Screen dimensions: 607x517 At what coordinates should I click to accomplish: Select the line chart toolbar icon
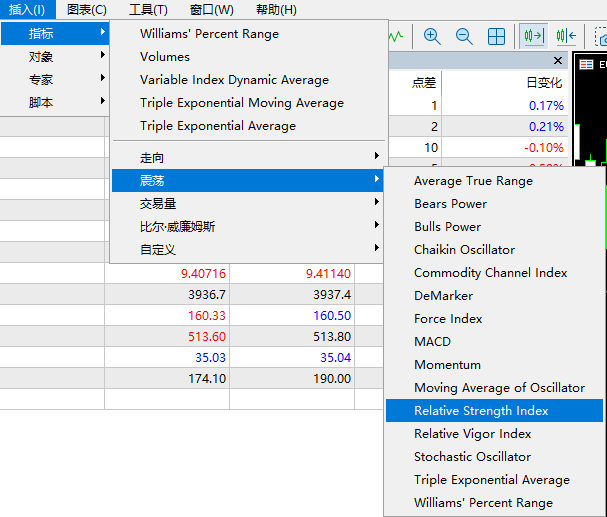397,37
